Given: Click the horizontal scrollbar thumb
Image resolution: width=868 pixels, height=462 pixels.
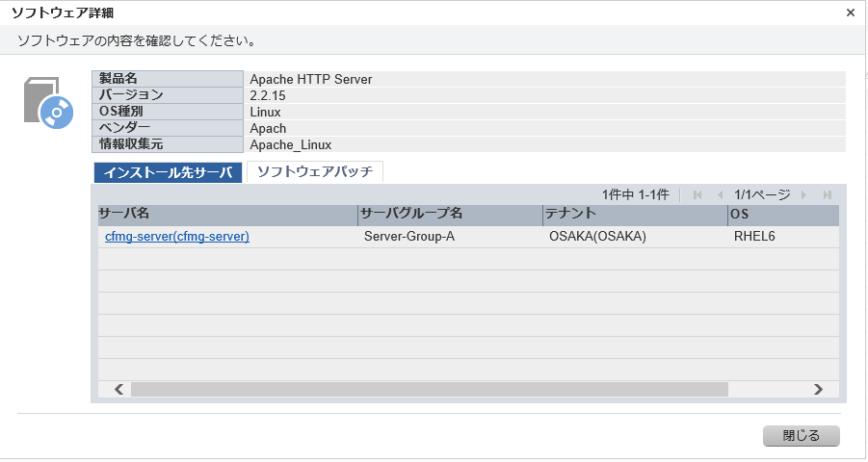Looking at the screenshot, I should click(x=430, y=389).
